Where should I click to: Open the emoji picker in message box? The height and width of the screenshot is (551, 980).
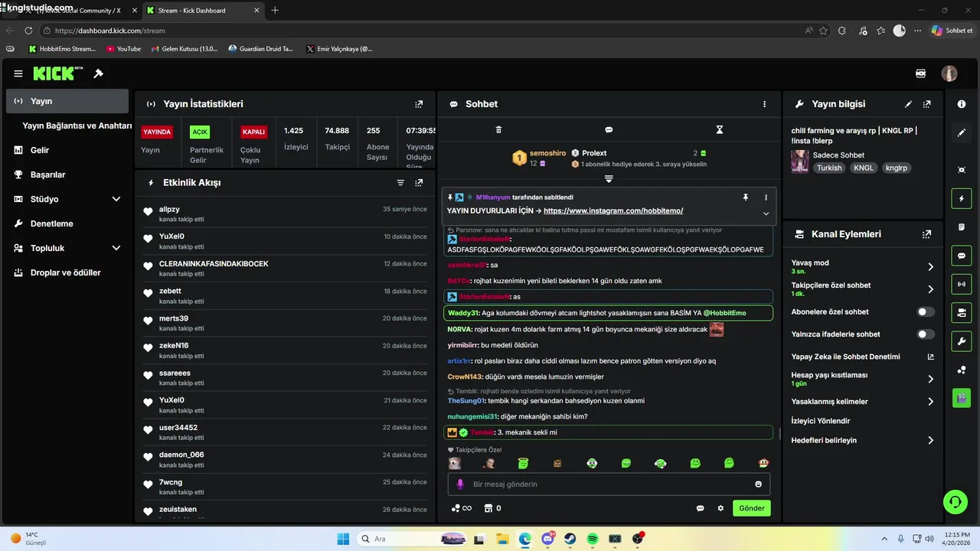point(759,484)
